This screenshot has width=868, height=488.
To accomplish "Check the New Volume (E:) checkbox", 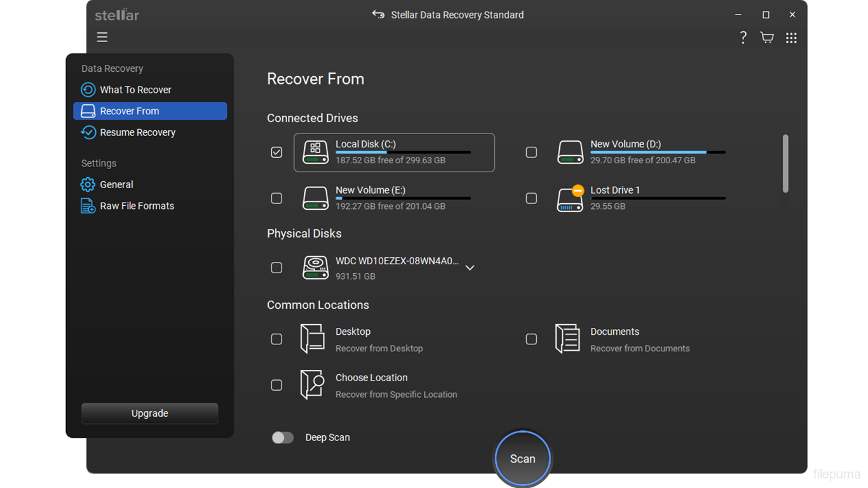I will pos(276,198).
